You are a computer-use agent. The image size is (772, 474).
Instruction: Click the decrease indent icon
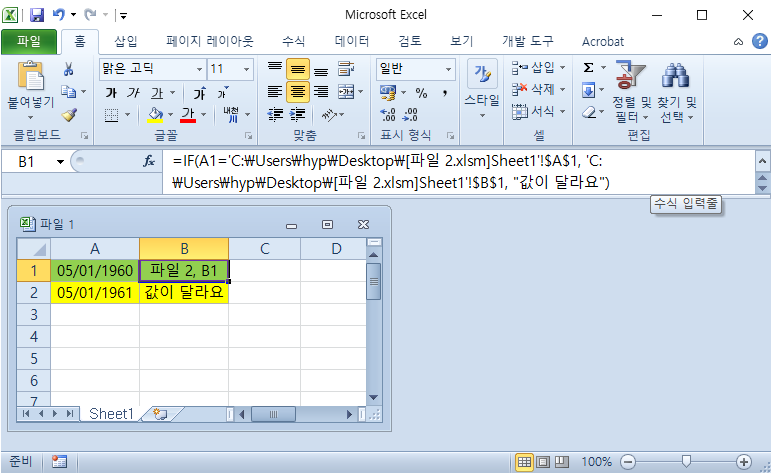(275, 115)
